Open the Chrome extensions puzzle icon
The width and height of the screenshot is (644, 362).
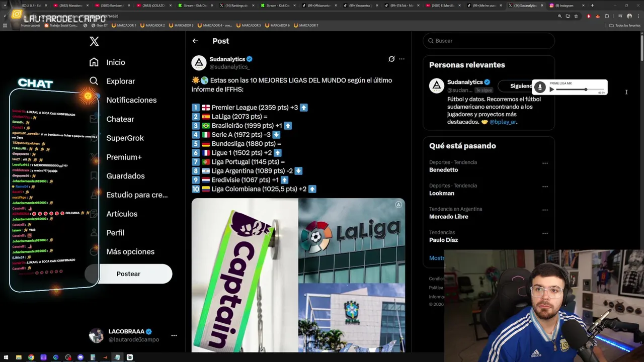[607, 16]
